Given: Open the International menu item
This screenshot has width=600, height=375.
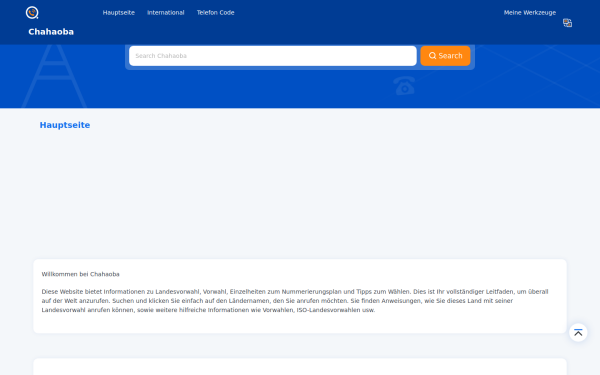Looking at the screenshot, I should pos(166,13).
